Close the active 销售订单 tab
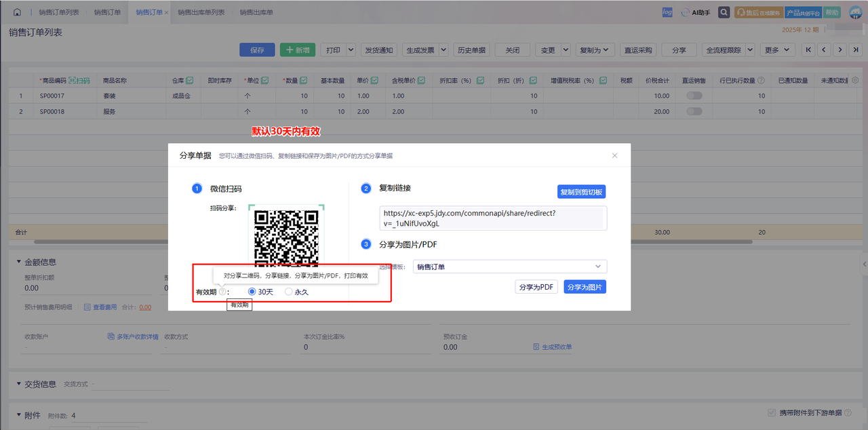Image resolution: width=868 pixels, height=430 pixels. tap(167, 13)
